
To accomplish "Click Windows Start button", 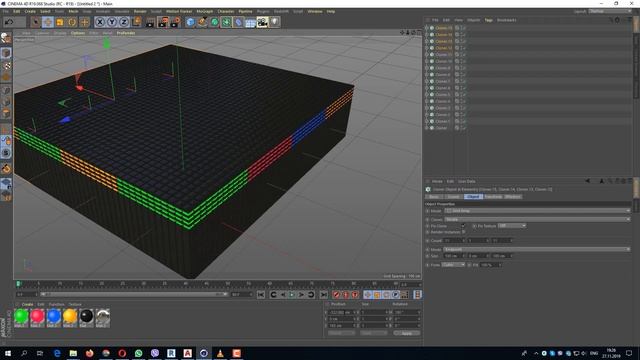I will click(8, 353).
